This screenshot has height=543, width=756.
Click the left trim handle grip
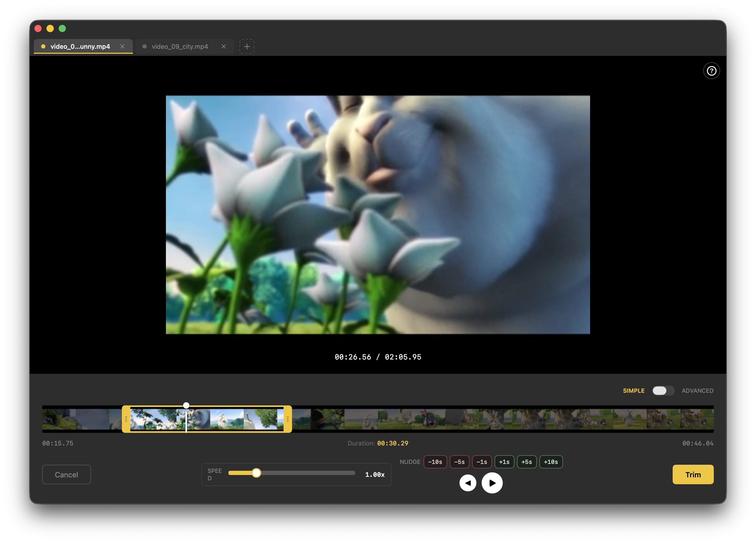tap(126, 419)
